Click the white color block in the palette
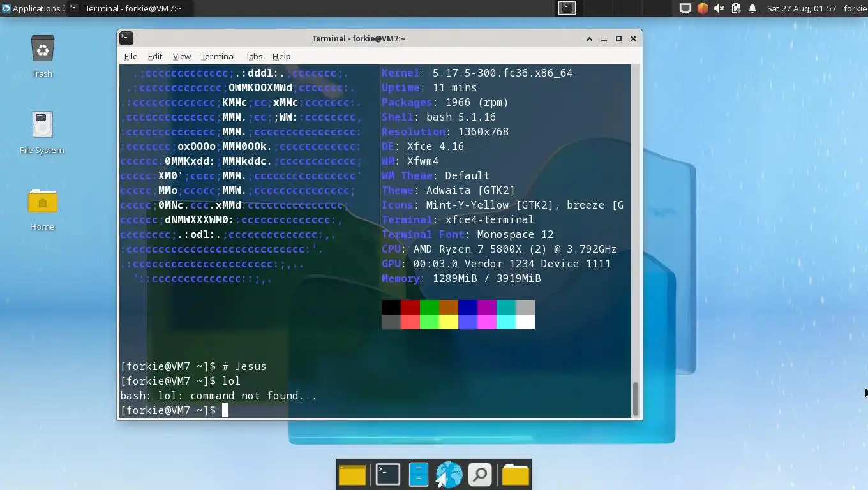This screenshot has width=868, height=490. coord(525,322)
